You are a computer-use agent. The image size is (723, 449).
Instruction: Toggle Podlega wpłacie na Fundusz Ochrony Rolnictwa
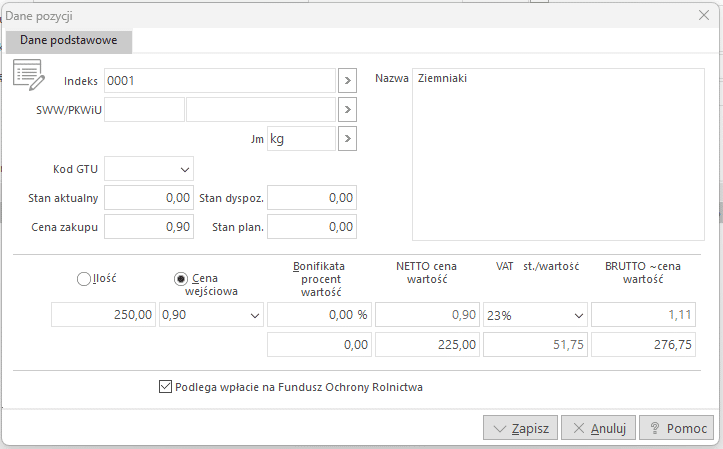coord(166,386)
